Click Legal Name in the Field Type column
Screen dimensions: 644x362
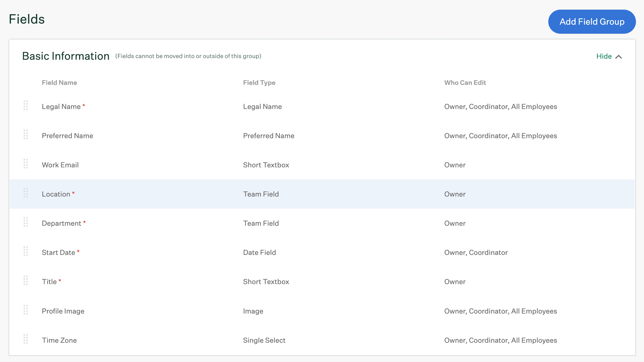point(262,107)
